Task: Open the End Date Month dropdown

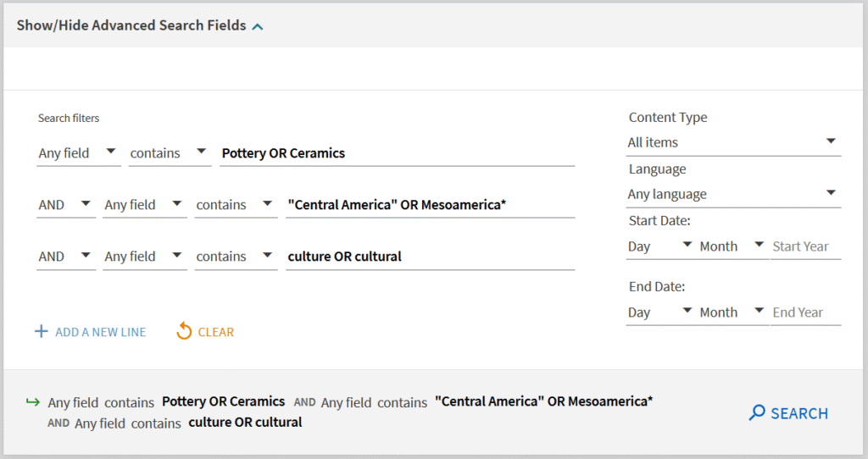Action: tap(732, 312)
